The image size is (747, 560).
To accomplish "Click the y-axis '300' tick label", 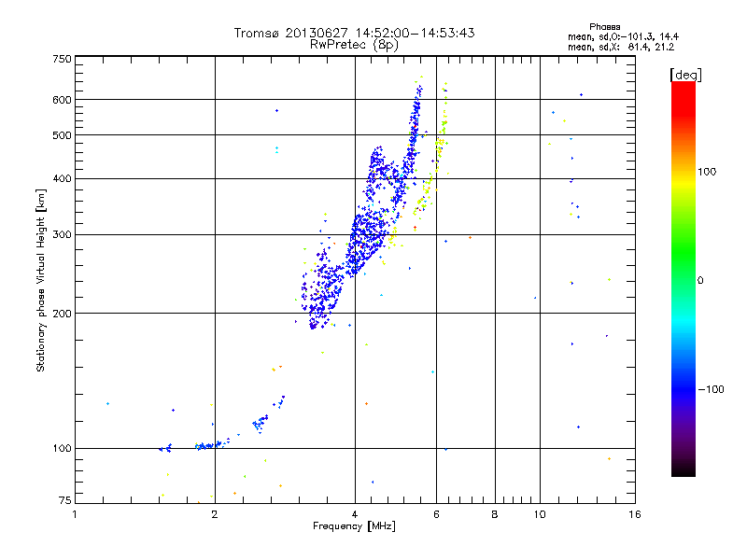I will 62,234.
